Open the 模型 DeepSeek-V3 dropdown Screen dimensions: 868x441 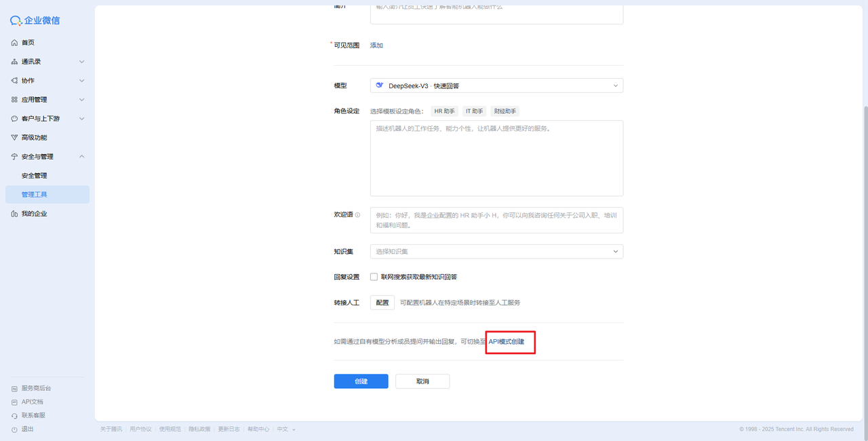point(496,85)
